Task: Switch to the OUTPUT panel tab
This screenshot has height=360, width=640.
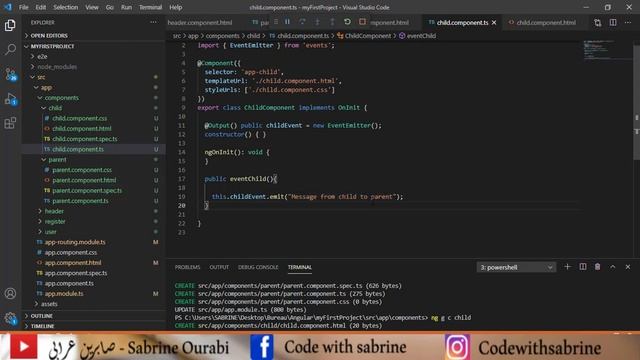Action: pos(219,267)
